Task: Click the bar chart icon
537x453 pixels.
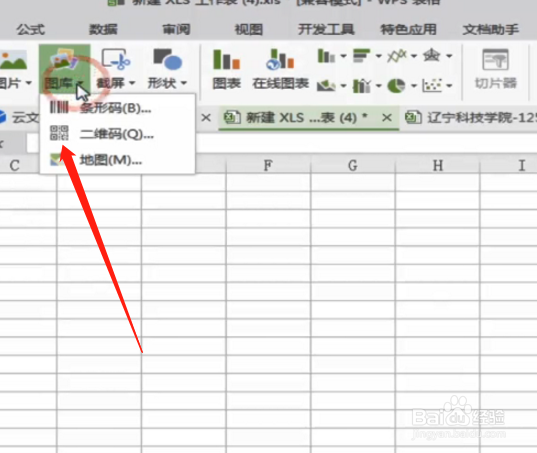Action: pos(362,56)
